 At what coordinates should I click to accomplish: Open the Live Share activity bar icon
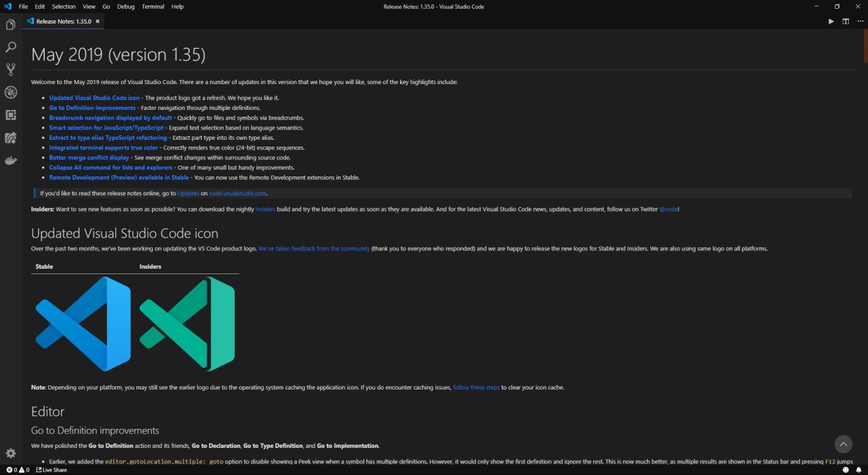tap(10, 138)
